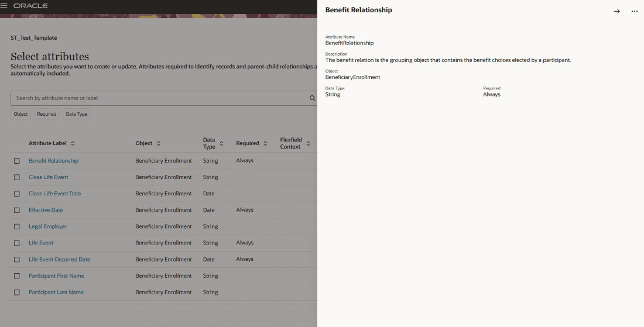The width and height of the screenshot is (644, 327).
Task: Sort by Required column
Action: tap(265, 143)
